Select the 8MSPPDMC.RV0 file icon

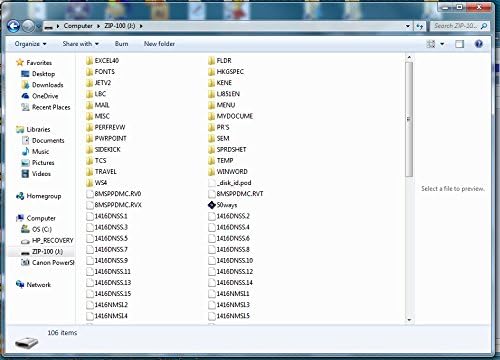point(89,194)
